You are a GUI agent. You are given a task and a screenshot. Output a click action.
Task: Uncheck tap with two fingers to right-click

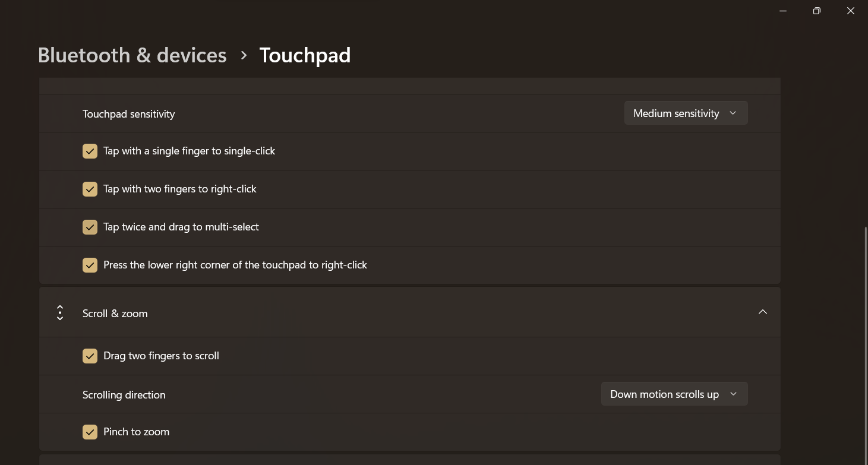[x=90, y=189]
